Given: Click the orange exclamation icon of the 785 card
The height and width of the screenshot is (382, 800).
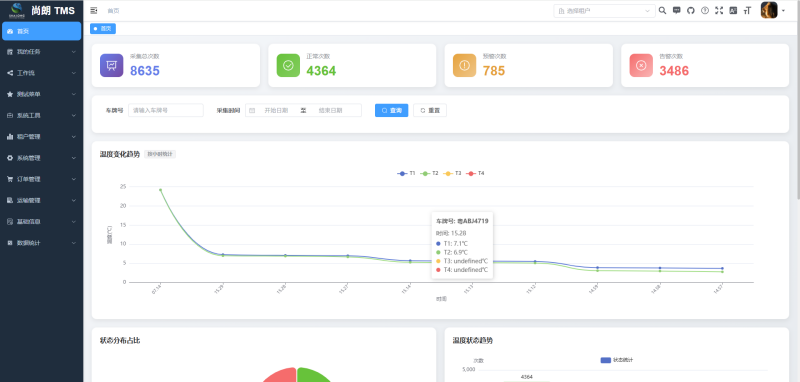Looking at the screenshot, I should coord(465,65).
